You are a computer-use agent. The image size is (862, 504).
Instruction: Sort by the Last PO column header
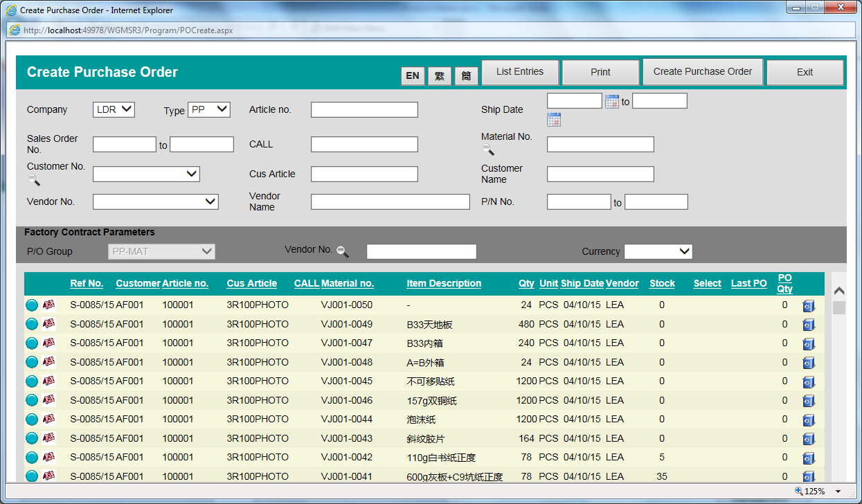pyautogui.click(x=749, y=283)
